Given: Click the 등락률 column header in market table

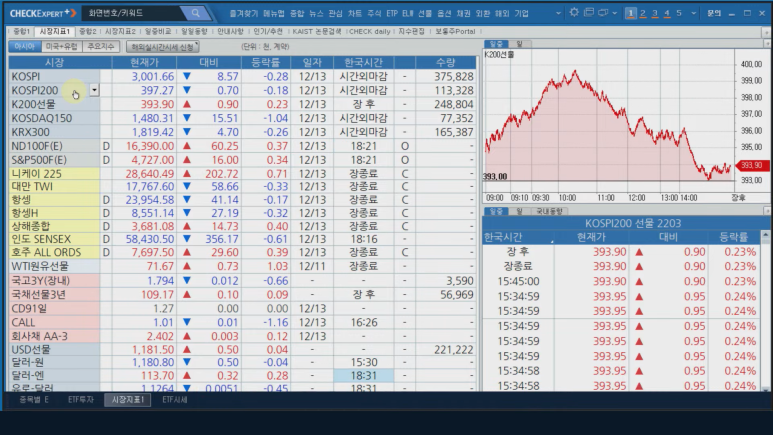Looking at the screenshot, I should click(x=265, y=63).
